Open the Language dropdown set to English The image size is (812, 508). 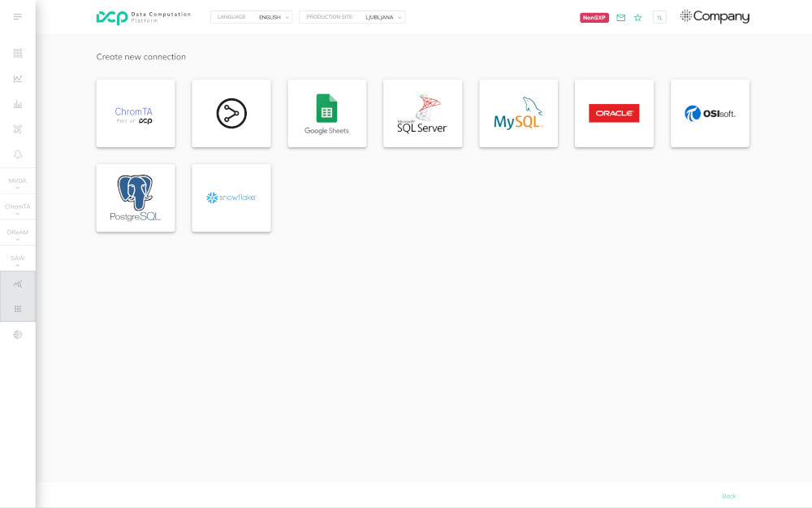click(251, 17)
